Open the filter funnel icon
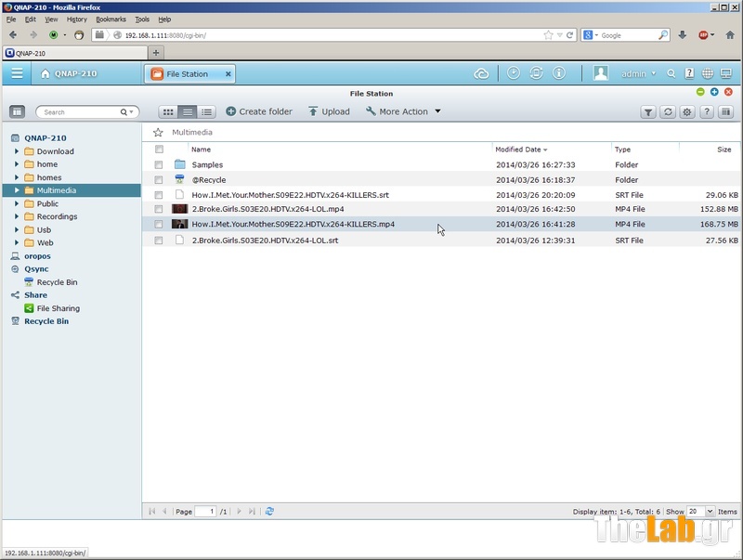 647,111
